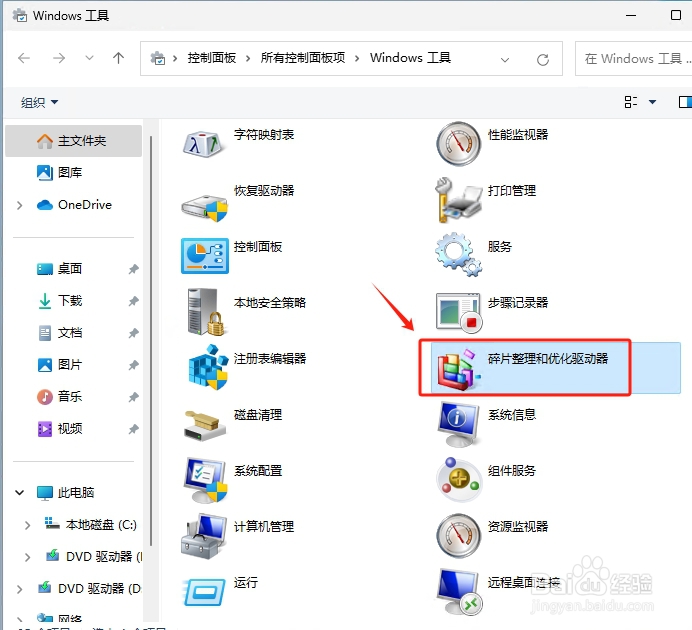Click 所有控制面板项 in the breadcrumb
Screen dimensions: 692x630
pyautogui.click(x=303, y=58)
